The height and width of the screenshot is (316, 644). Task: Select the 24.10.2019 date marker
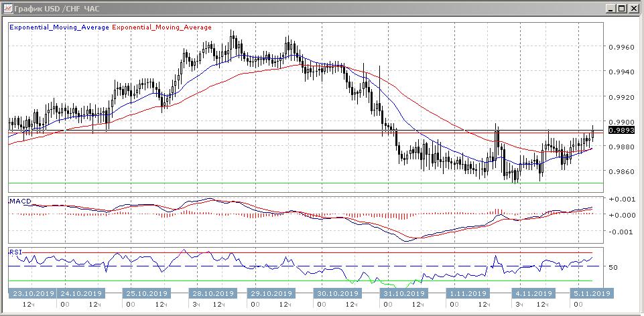(x=81, y=293)
